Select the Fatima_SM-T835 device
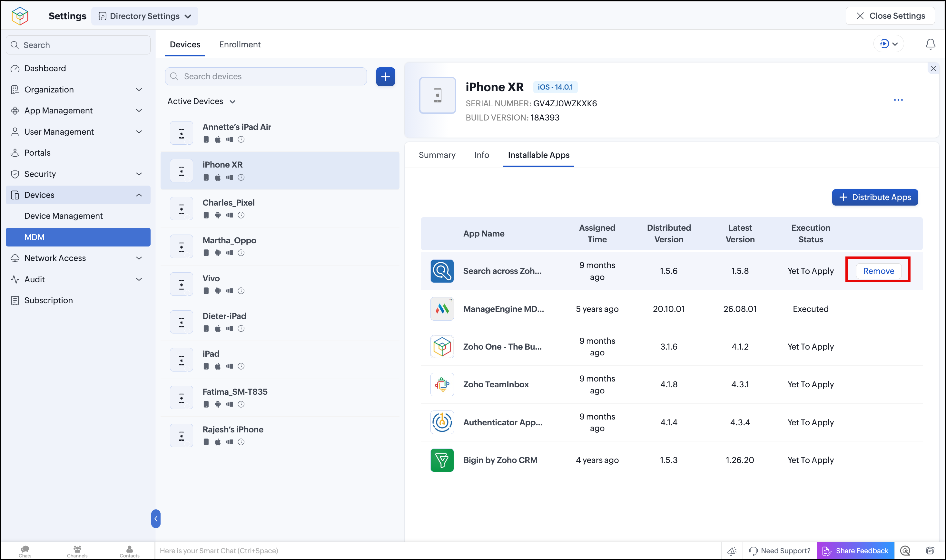Image resolution: width=946 pixels, height=560 pixels. 280,398
